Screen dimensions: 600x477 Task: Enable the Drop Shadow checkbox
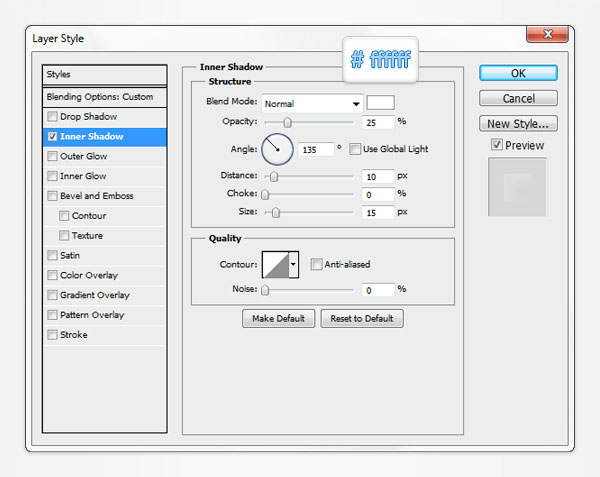(x=52, y=117)
